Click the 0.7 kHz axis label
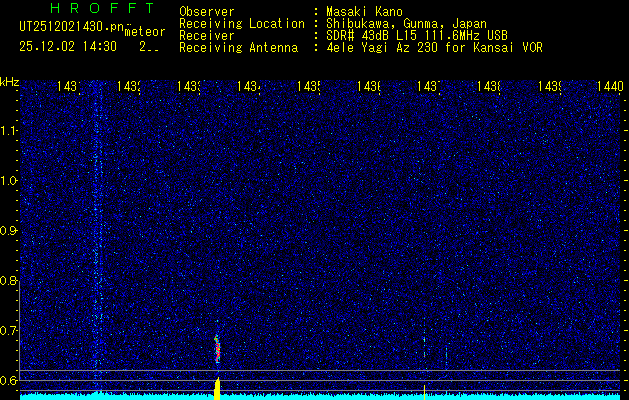 tap(10, 330)
